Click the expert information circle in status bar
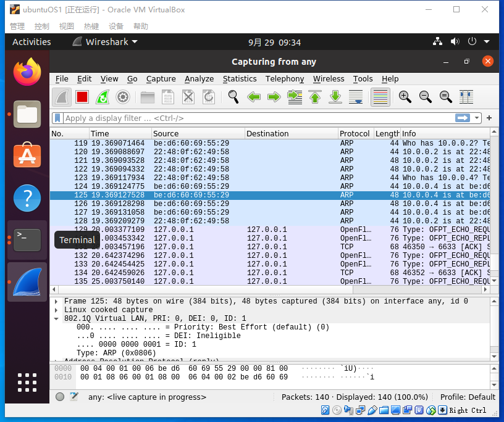This screenshot has width=504, height=422. click(x=60, y=397)
